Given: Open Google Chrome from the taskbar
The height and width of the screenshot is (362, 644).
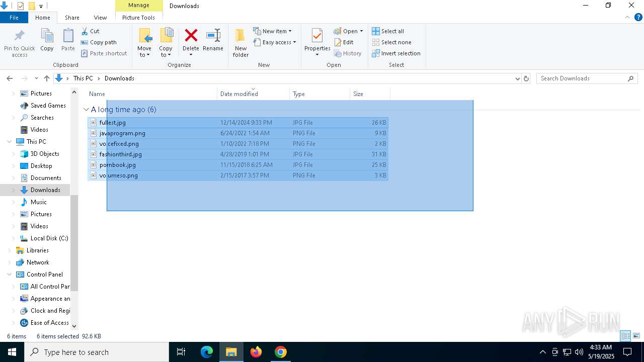Looking at the screenshot, I should click(281, 352).
